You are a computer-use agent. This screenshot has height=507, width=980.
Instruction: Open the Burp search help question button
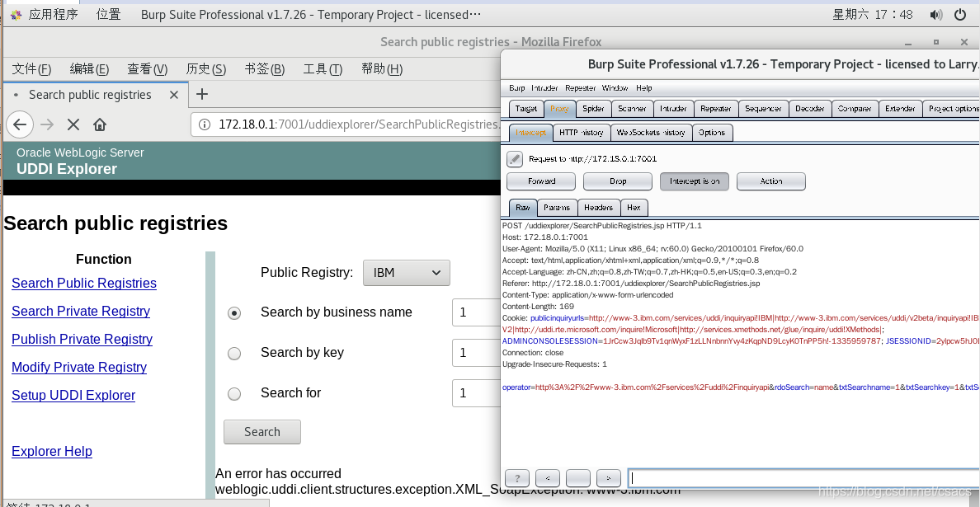[x=517, y=478]
